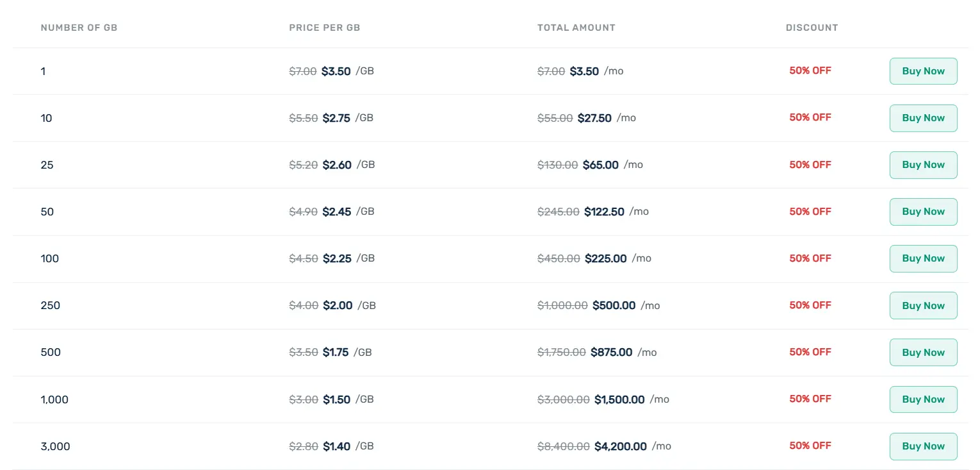Click Buy Now in the 500 GB row
This screenshot has height=470, width=980.
point(923,352)
